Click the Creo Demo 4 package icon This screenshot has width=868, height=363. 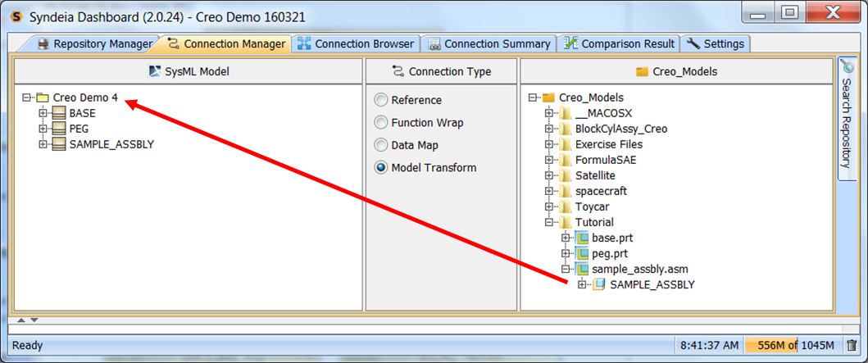click(43, 98)
